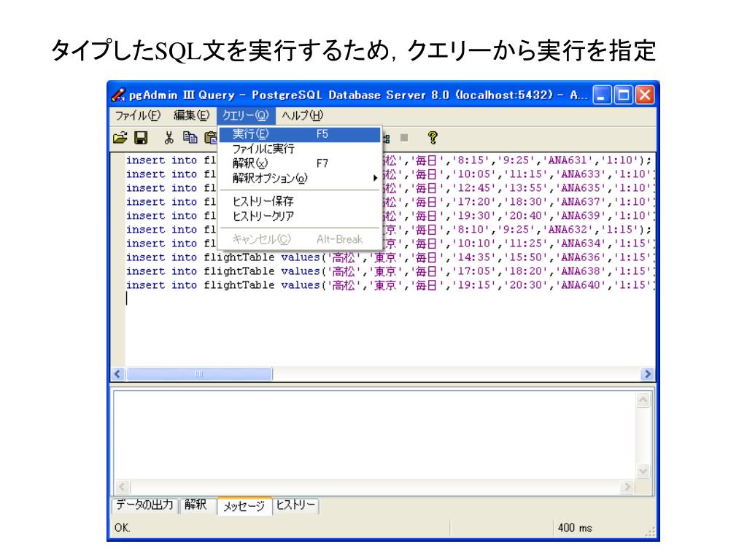Click editor horizontal scrollbar left arrow
The width and height of the screenshot is (747, 560).
[x=118, y=374]
